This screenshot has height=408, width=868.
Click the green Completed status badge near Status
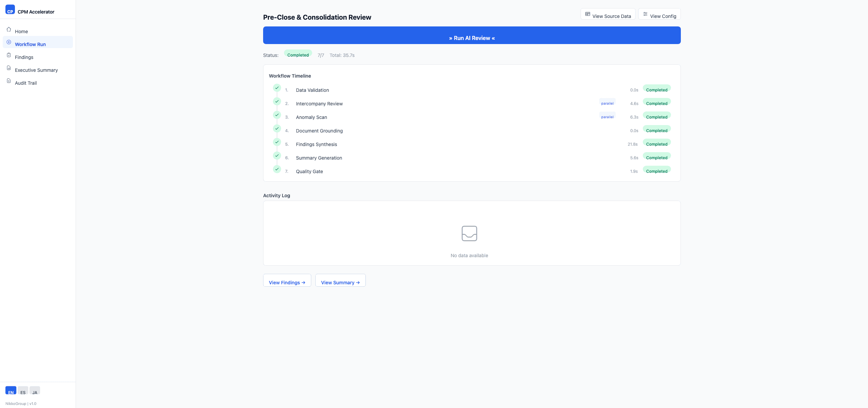pyautogui.click(x=298, y=54)
